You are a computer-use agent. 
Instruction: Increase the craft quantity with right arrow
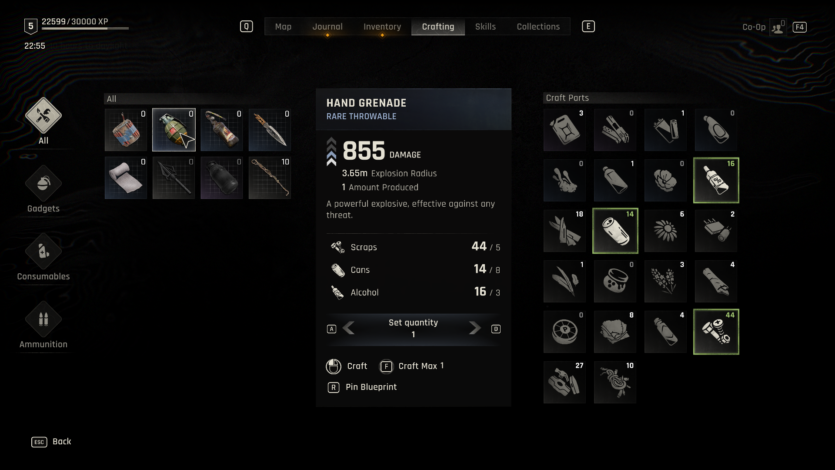pyautogui.click(x=474, y=328)
